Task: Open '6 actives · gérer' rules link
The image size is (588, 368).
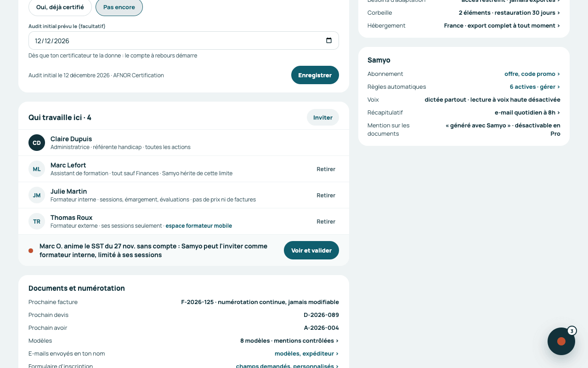Action: pos(535,87)
